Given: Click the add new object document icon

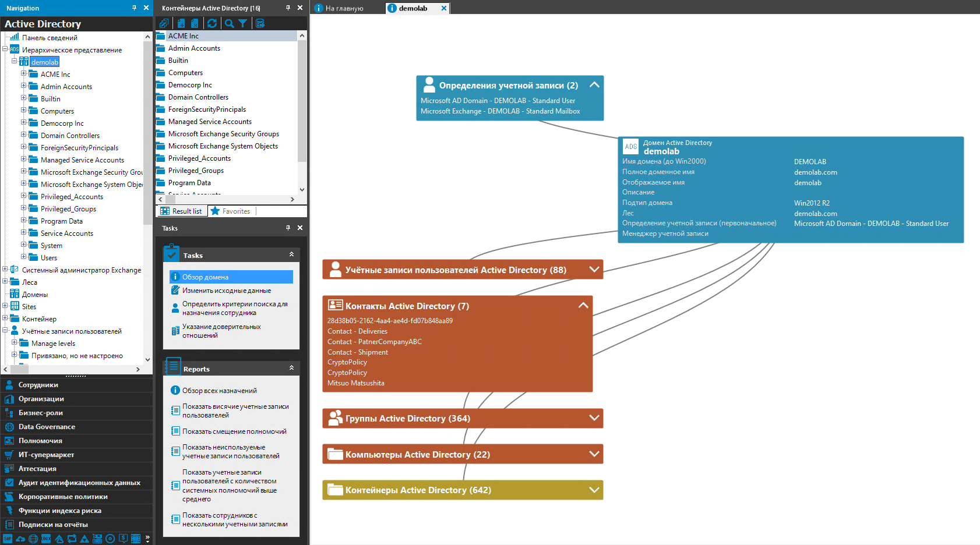Looking at the screenshot, I should (x=181, y=23).
